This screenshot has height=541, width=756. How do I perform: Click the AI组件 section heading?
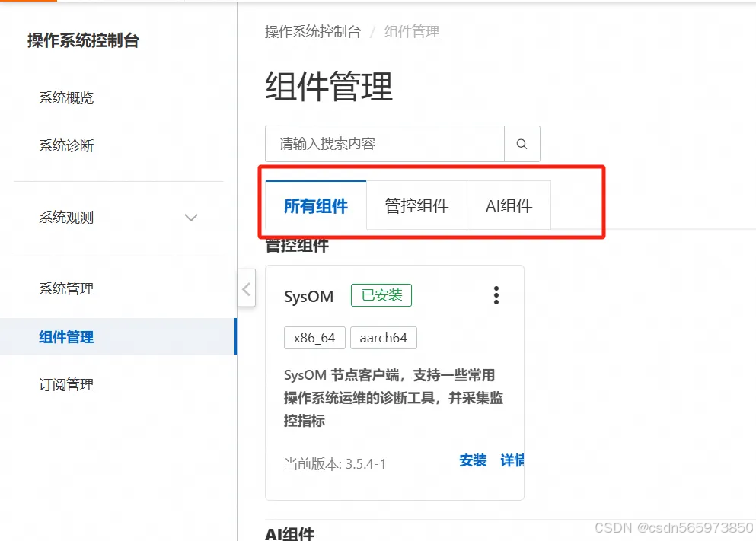tap(290, 533)
